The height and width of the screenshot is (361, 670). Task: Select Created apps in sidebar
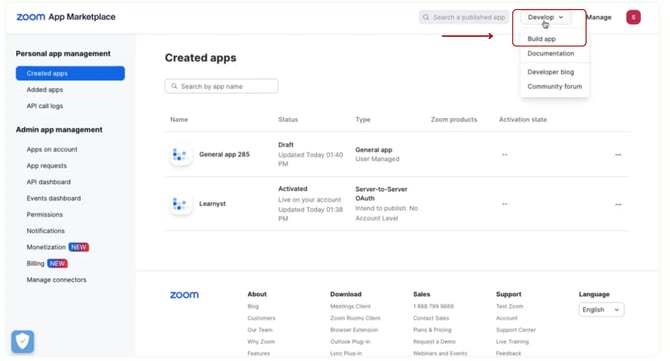(71, 73)
